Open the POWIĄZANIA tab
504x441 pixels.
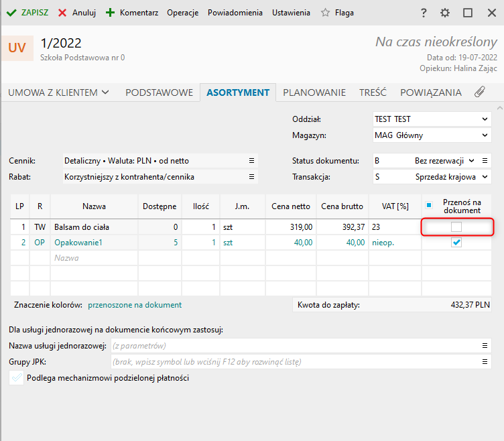point(431,92)
